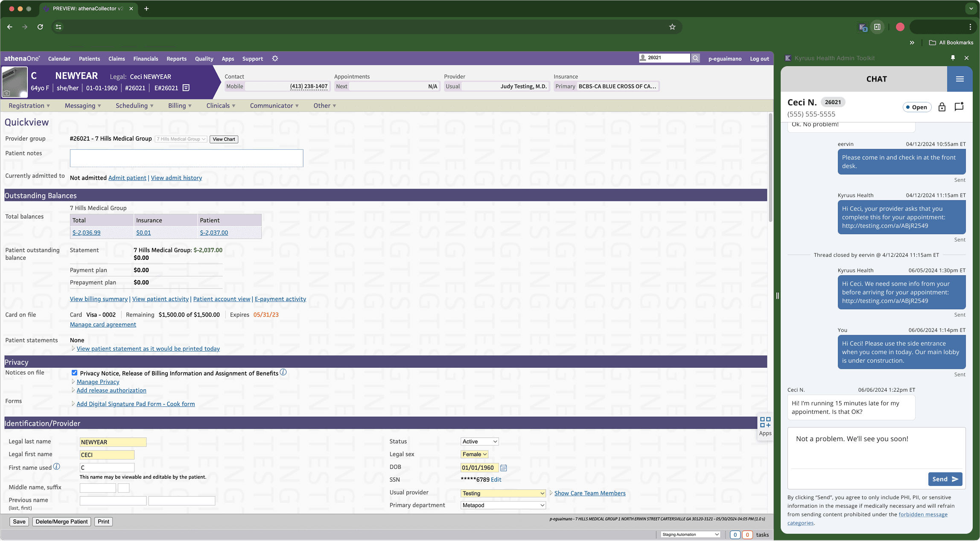The width and height of the screenshot is (980, 541).
Task: Click the Kyruus extension icon in toolbar
Action: pyautogui.click(x=863, y=27)
